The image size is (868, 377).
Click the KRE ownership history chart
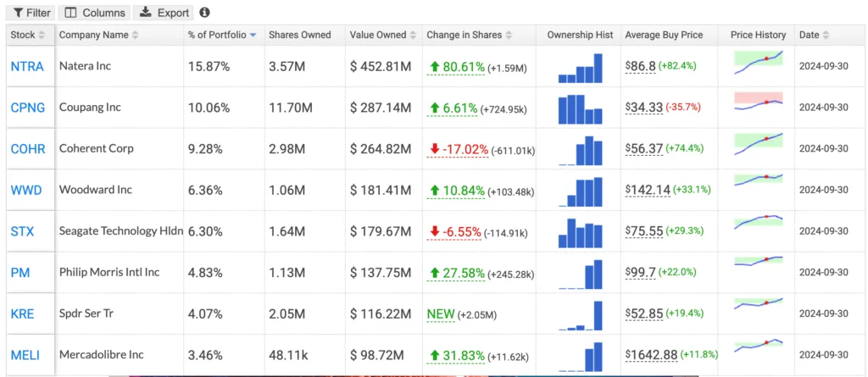(x=580, y=315)
